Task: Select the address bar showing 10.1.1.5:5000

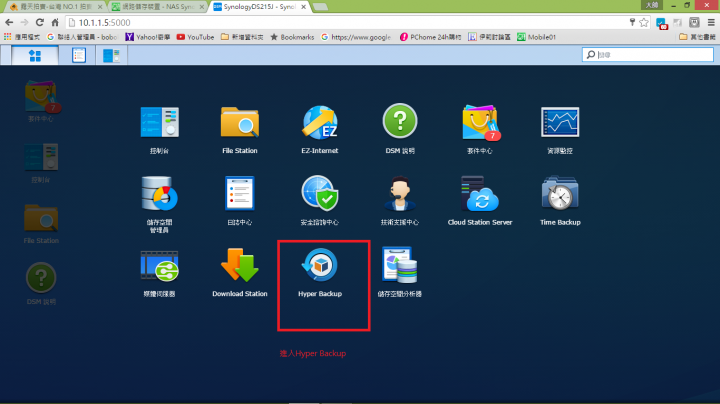Action: coord(347,22)
